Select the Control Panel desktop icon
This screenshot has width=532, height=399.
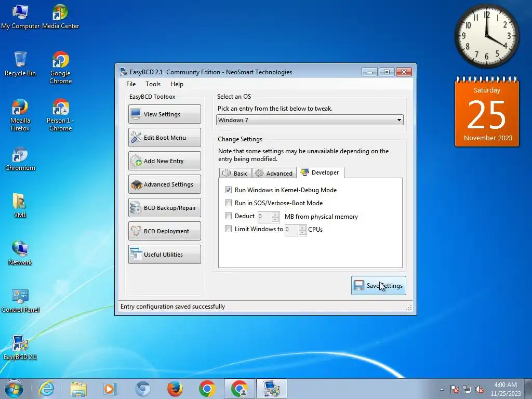pos(20,300)
